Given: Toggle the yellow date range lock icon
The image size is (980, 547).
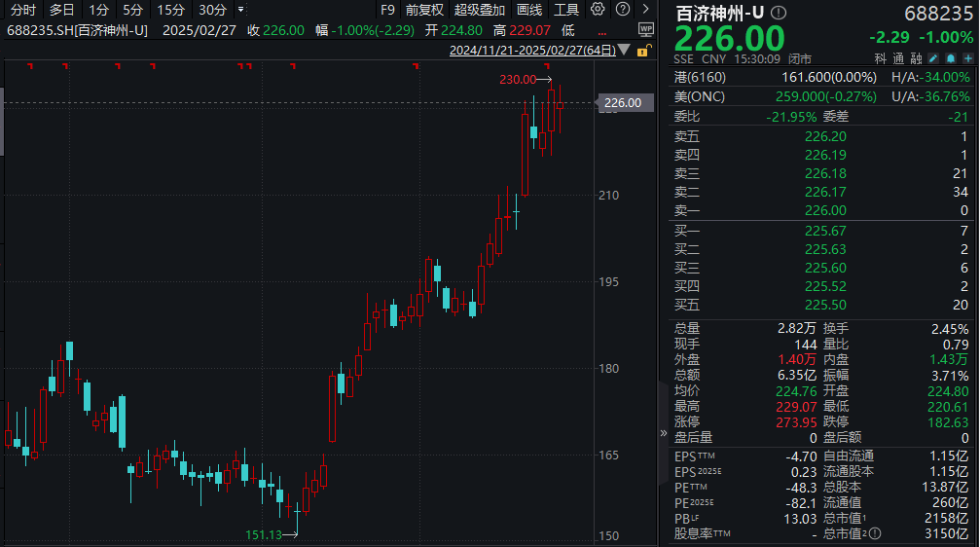Looking at the screenshot, I should point(643,51).
